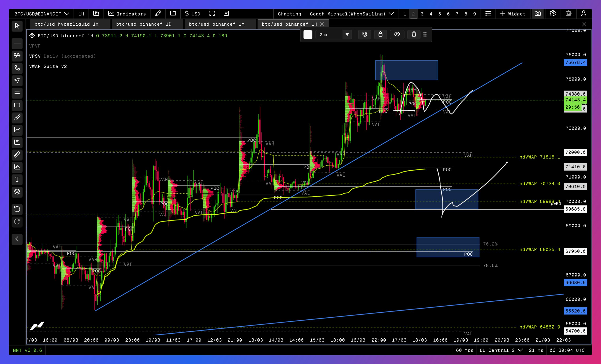Click the white line color swatch

click(308, 35)
